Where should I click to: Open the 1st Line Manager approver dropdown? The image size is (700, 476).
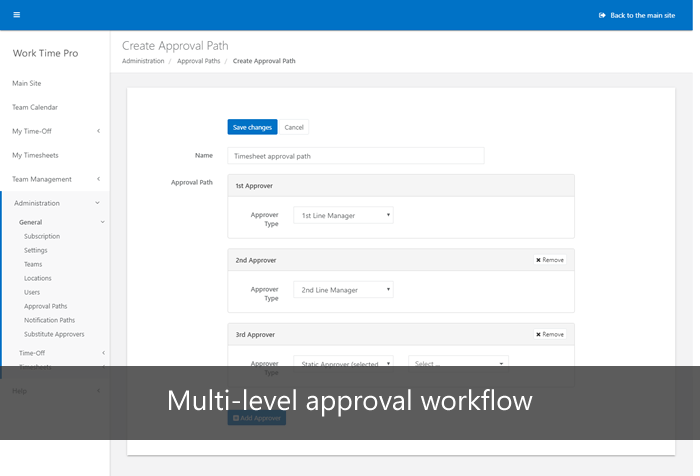click(x=343, y=215)
